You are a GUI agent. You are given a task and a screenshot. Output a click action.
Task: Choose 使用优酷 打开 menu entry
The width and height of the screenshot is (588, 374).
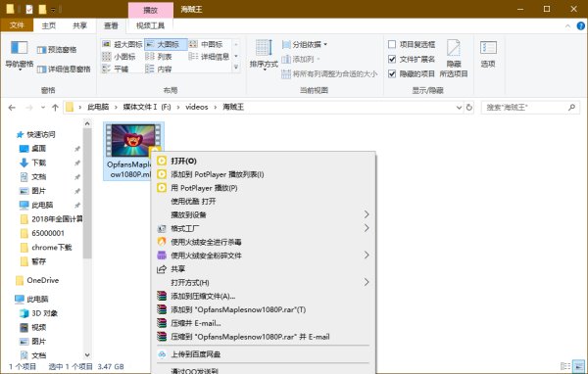(x=264, y=202)
